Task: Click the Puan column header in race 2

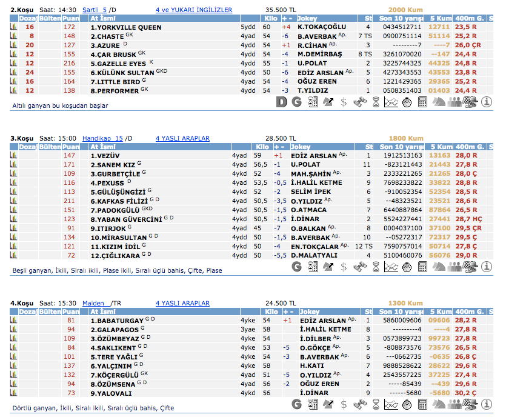Action: 71,19
